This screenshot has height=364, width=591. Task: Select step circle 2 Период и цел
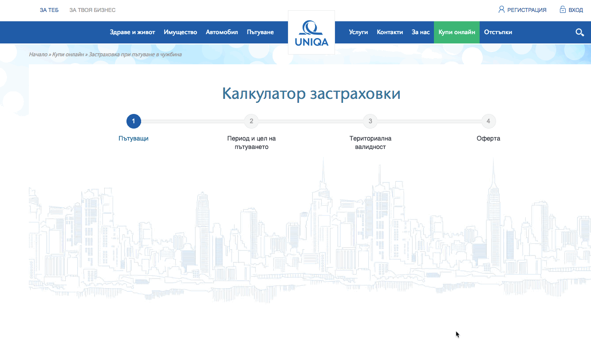252,121
